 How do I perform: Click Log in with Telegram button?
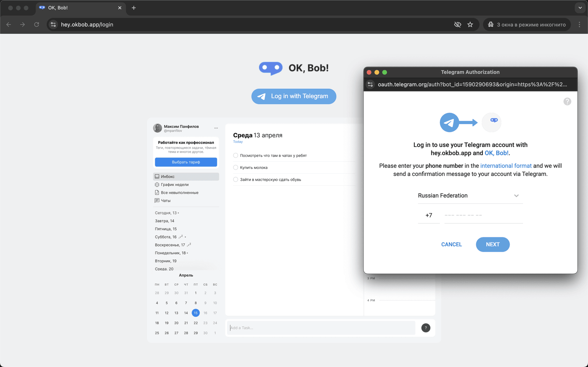click(x=294, y=96)
